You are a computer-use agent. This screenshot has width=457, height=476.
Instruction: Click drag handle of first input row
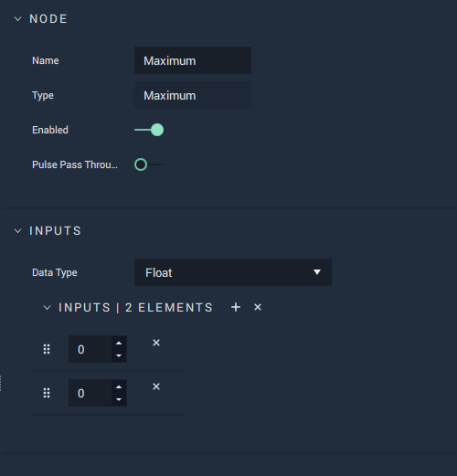[x=47, y=349]
